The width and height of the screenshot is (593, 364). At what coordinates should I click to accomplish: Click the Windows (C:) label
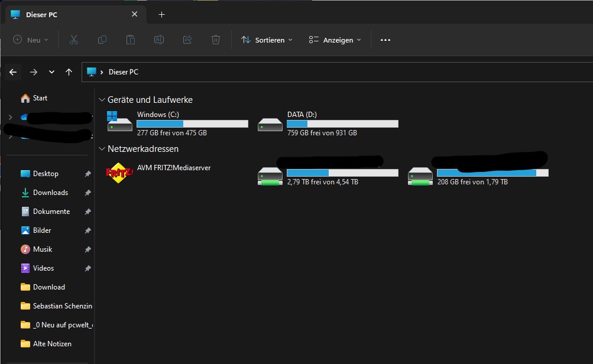[x=158, y=115]
